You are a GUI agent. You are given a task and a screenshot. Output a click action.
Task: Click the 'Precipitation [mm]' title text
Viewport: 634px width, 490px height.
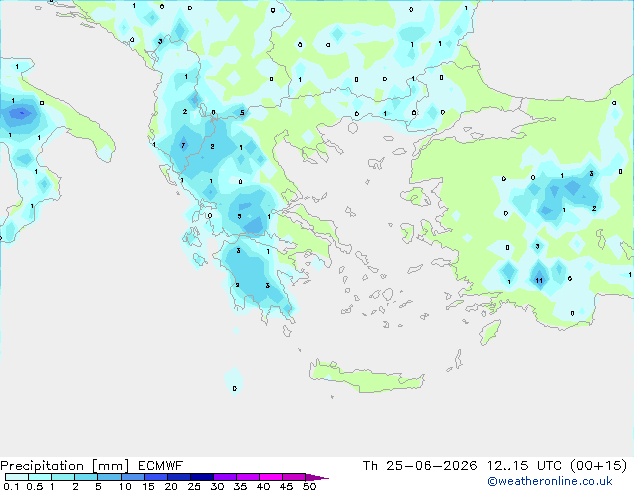(65, 466)
